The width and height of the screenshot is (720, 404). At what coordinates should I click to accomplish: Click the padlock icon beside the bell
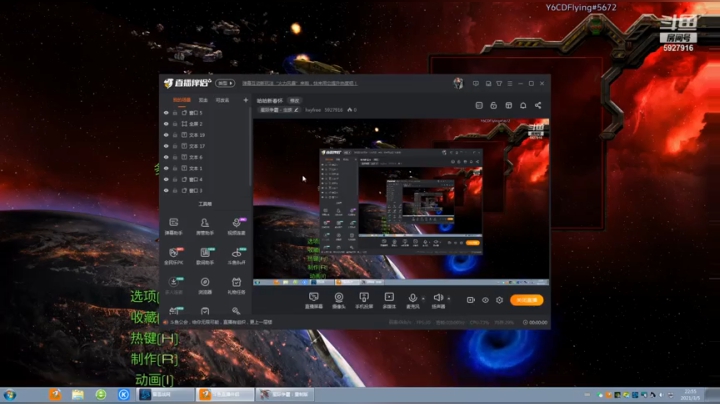494,105
